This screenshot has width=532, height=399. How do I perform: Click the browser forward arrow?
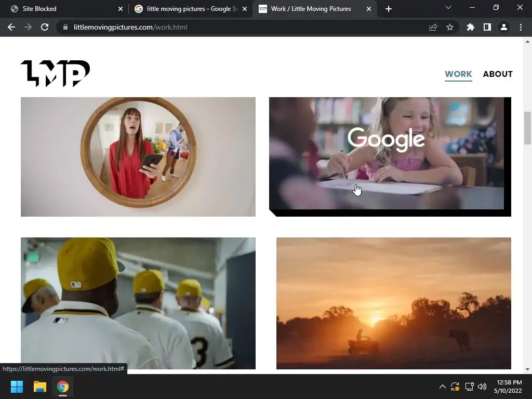pos(28,27)
